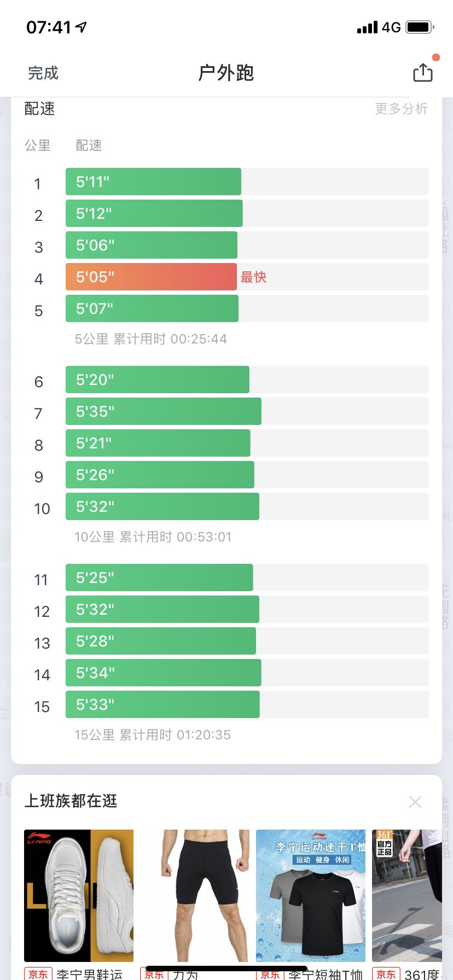Tap kilometer 10 pace bar 5'32"
The height and width of the screenshot is (980, 453).
click(x=162, y=506)
